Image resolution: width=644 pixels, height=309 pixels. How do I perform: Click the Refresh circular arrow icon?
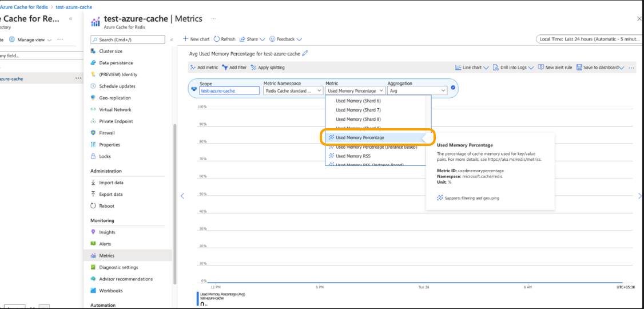[217, 39]
